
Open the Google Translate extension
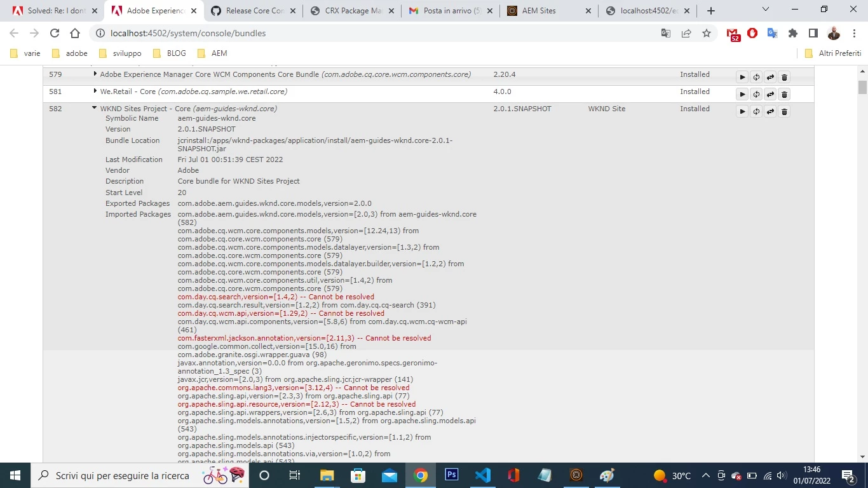pyautogui.click(x=773, y=33)
